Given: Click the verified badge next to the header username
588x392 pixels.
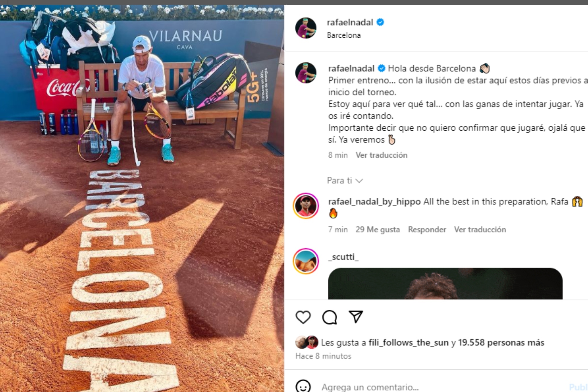Looking at the screenshot, I should click(380, 22).
